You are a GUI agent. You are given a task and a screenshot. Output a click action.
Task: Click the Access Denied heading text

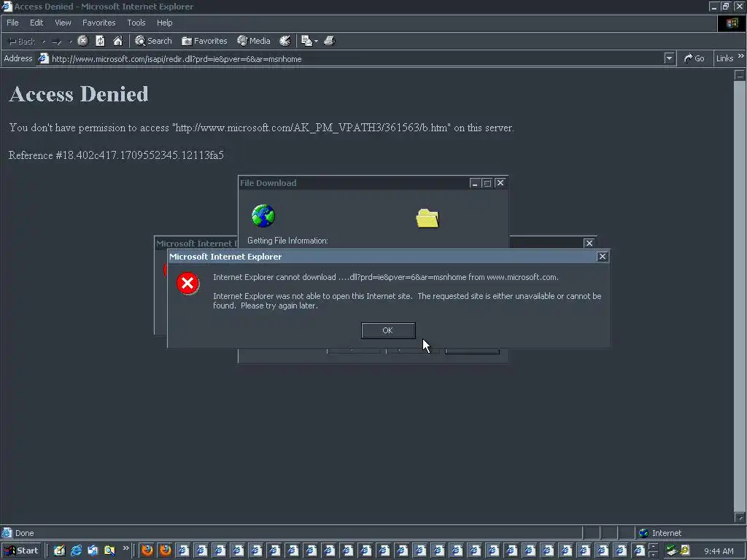(x=79, y=94)
